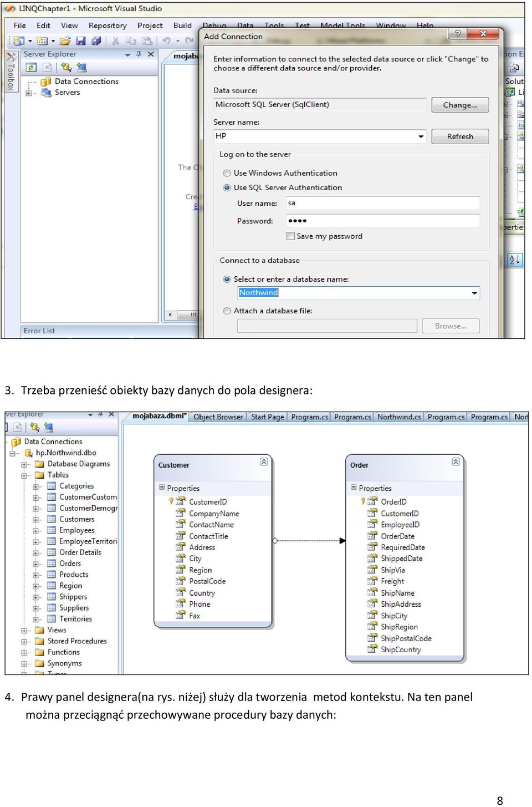532x807 pixels.
Task: Click the Stored Procedures folder icon
Action: [x=39, y=641]
